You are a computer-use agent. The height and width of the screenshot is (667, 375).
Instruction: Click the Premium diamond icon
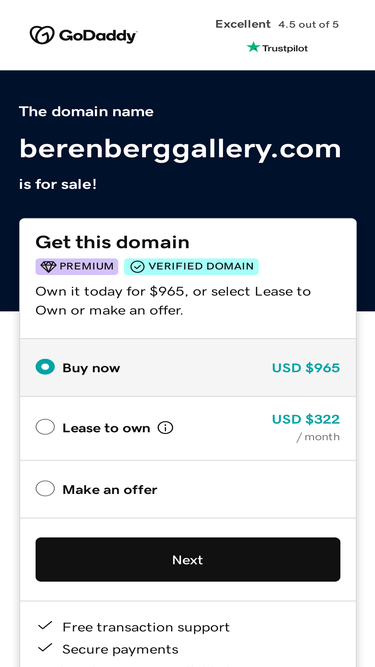[48, 267]
